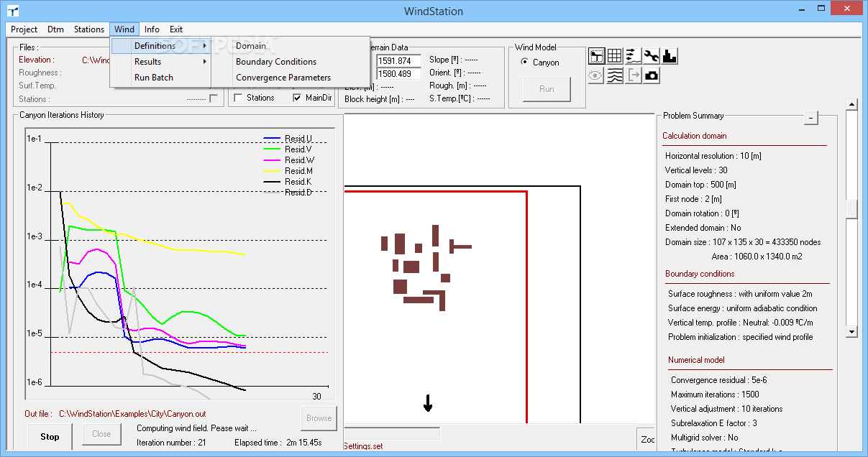Click the scrollbar up arrow

pos(852,104)
